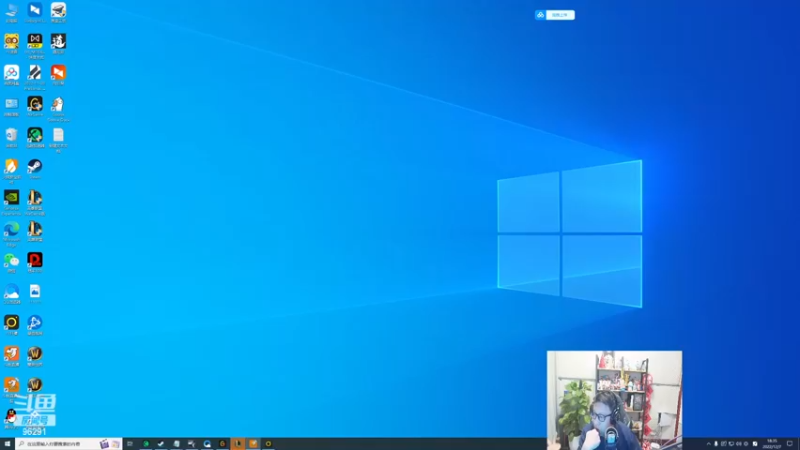
Task: Launch the yellow ring camera app shortcut
Action: click(11, 325)
